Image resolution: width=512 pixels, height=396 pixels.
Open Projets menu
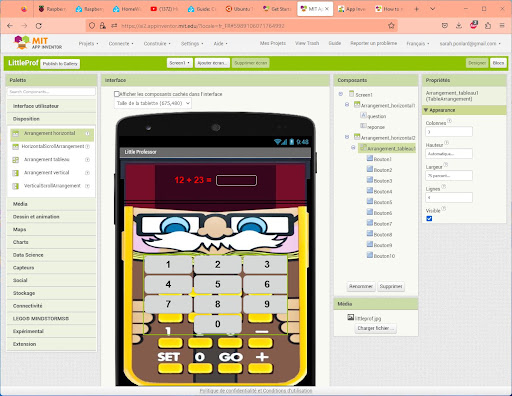click(88, 44)
